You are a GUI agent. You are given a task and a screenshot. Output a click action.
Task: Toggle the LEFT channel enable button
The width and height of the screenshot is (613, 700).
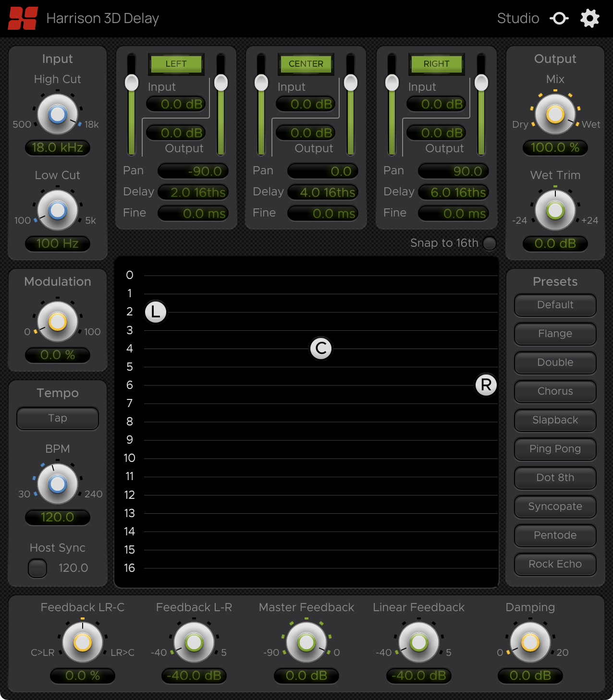(x=176, y=64)
